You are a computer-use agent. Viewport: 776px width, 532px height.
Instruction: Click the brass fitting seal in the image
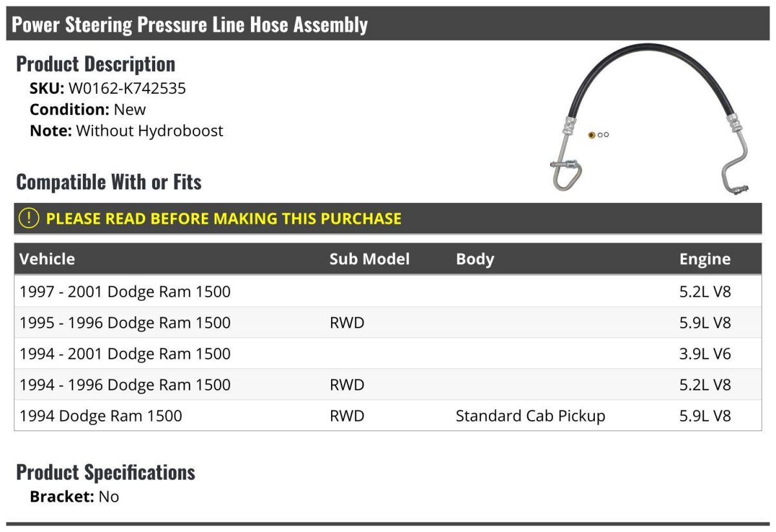click(591, 134)
